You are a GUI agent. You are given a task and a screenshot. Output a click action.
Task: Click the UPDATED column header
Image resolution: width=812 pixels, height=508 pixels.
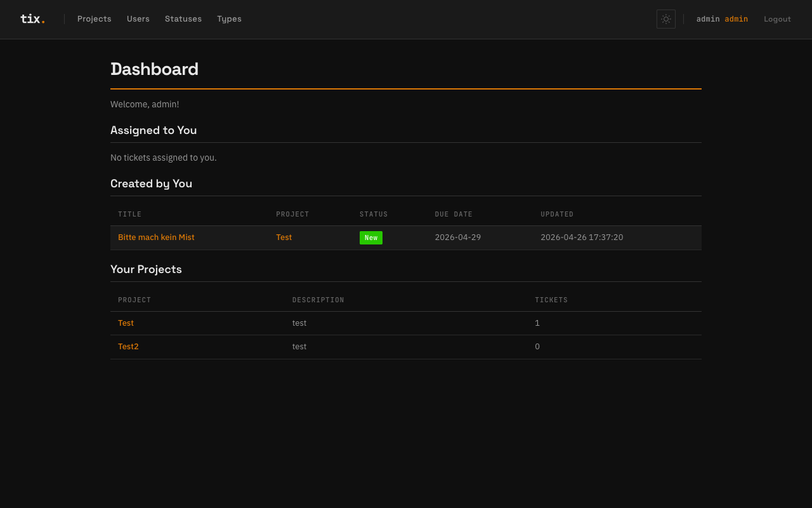pyautogui.click(x=557, y=215)
